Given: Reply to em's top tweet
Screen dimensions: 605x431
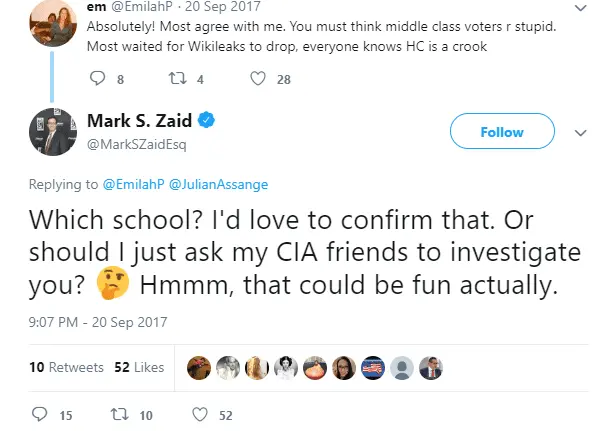Looking at the screenshot, I should [x=97, y=78].
